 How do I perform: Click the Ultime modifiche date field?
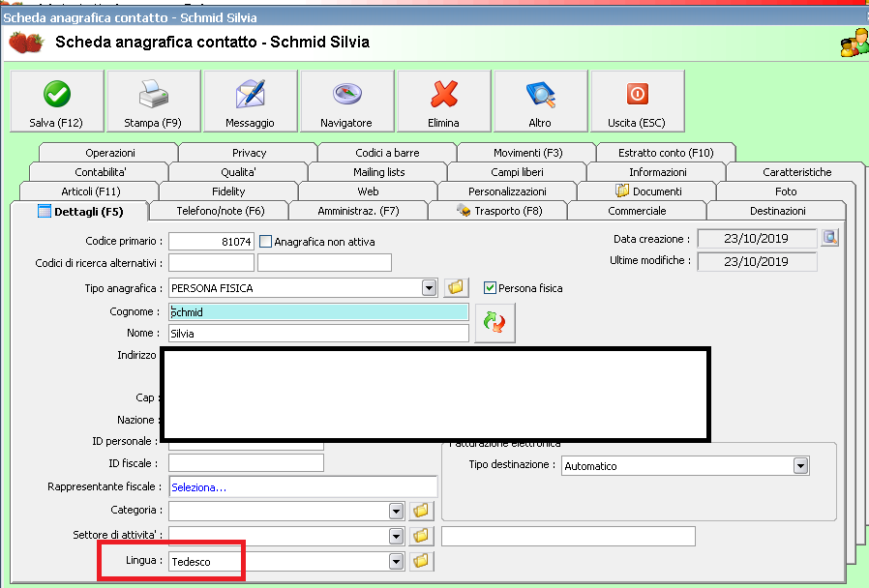click(757, 261)
